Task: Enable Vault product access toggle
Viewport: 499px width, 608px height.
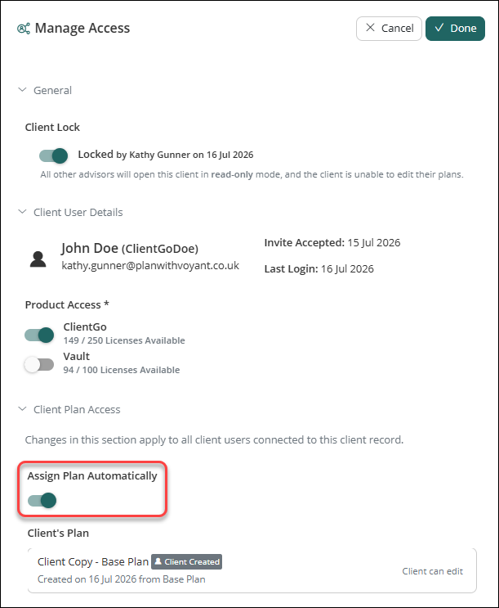Action: pos(39,364)
